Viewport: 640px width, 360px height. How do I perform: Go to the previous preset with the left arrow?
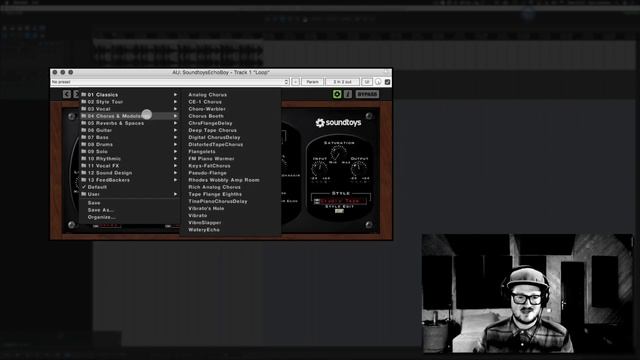[x=67, y=94]
